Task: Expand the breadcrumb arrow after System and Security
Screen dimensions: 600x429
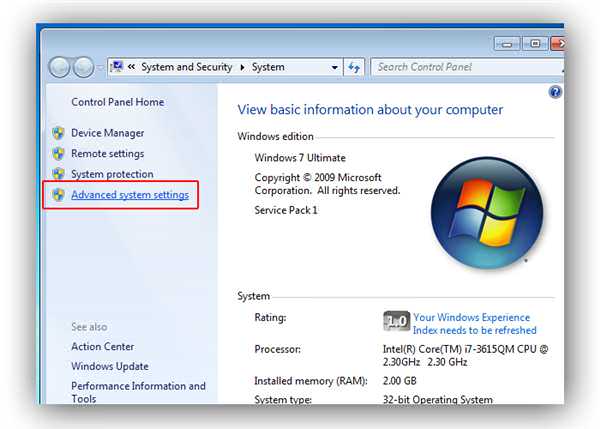Action: pyautogui.click(x=242, y=67)
